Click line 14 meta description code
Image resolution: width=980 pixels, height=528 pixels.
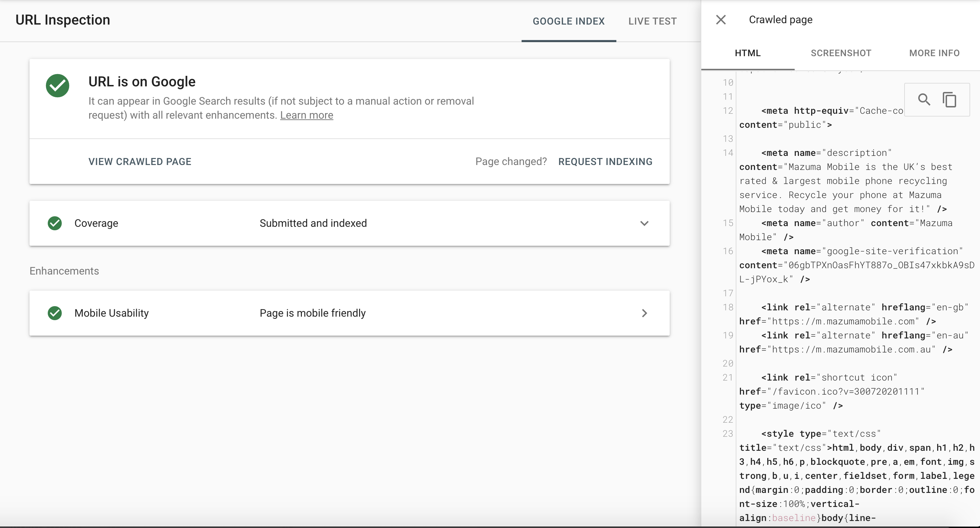[826, 153]
